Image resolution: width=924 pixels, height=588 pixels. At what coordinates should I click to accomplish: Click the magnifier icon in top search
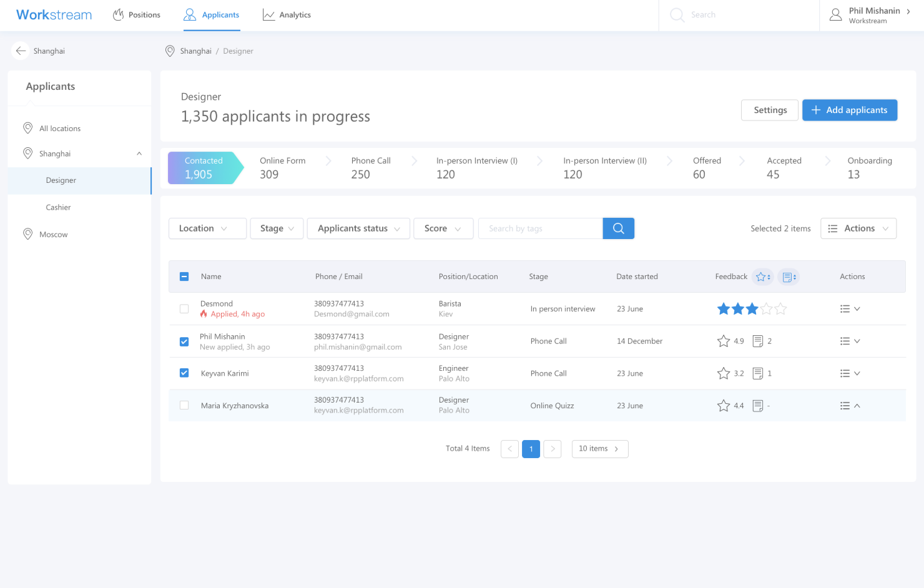(x=677, y=15)
